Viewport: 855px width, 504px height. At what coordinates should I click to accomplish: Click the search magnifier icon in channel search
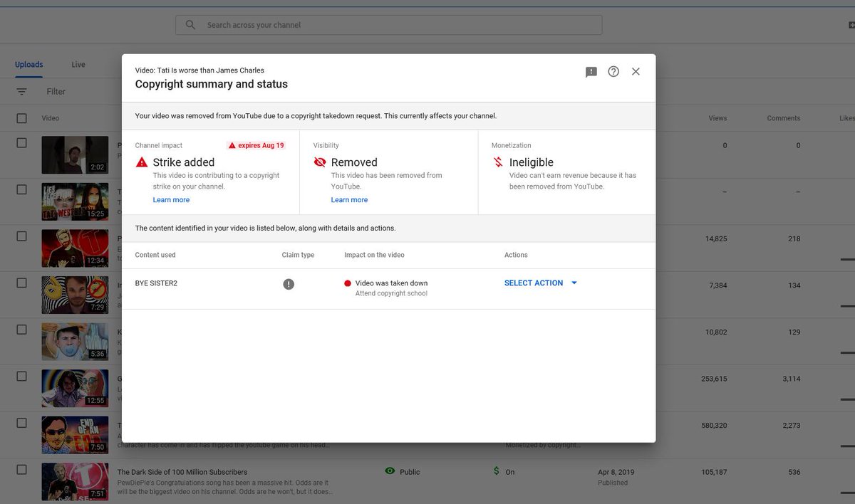click(x=190, y=25)
